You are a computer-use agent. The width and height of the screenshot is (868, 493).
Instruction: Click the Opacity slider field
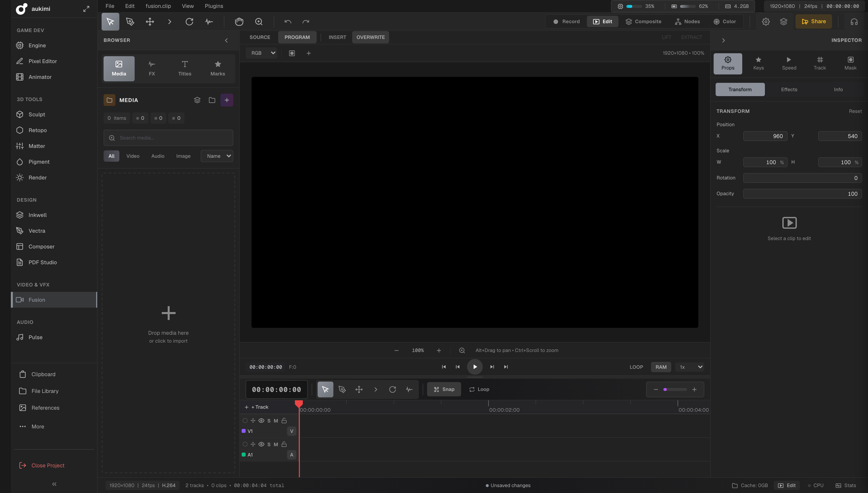[802, 194]
